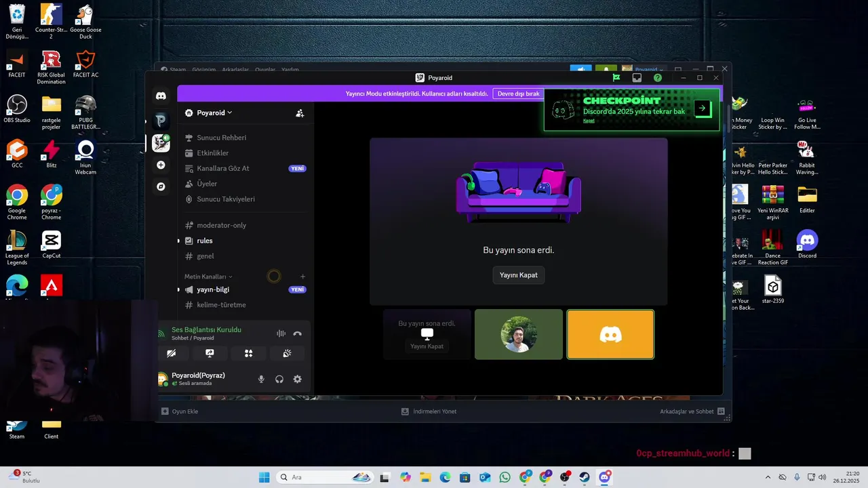Select the server icon with speaker badge
The width and height of the screenshot is (868, 488).
click(x=161, y=143)
